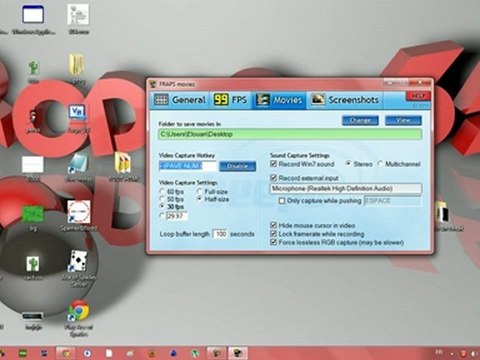The width and height of the screenshot is (480, 360).
Task: Select the 60 fps radio button
Action: tap(162, 192)
